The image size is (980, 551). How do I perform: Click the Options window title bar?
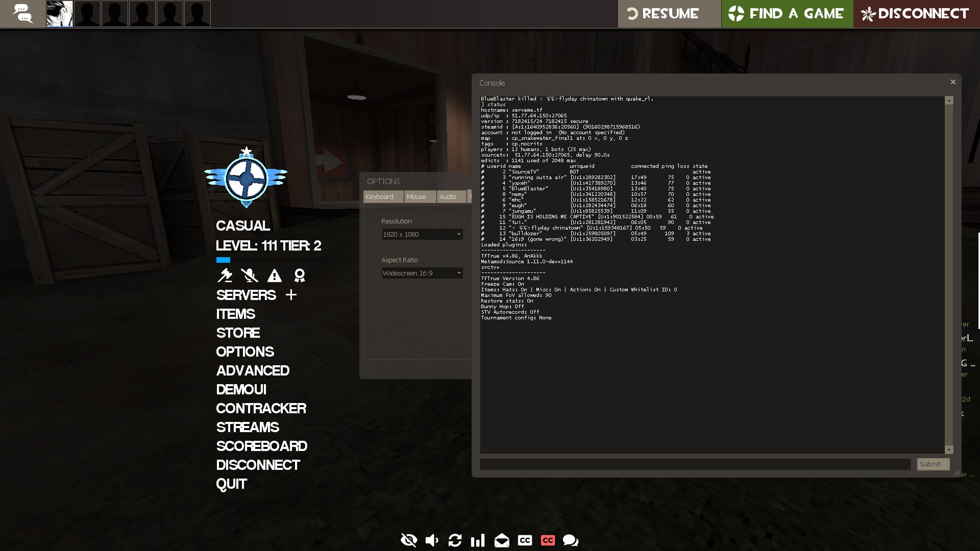415,181
